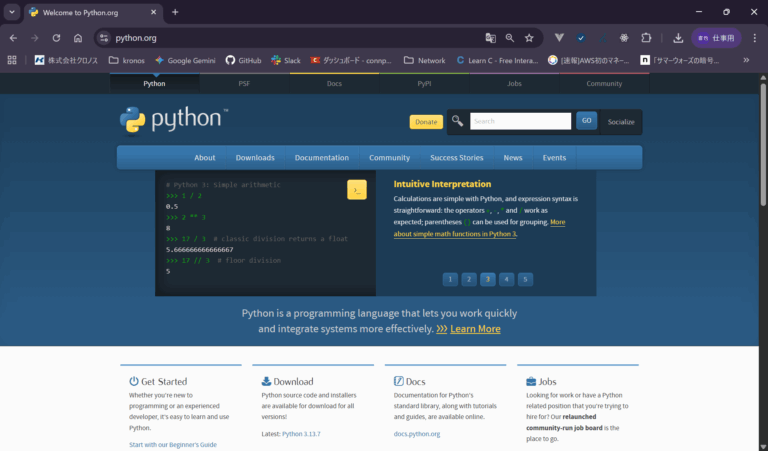Click the GO search button

click(x=586, y=120)
